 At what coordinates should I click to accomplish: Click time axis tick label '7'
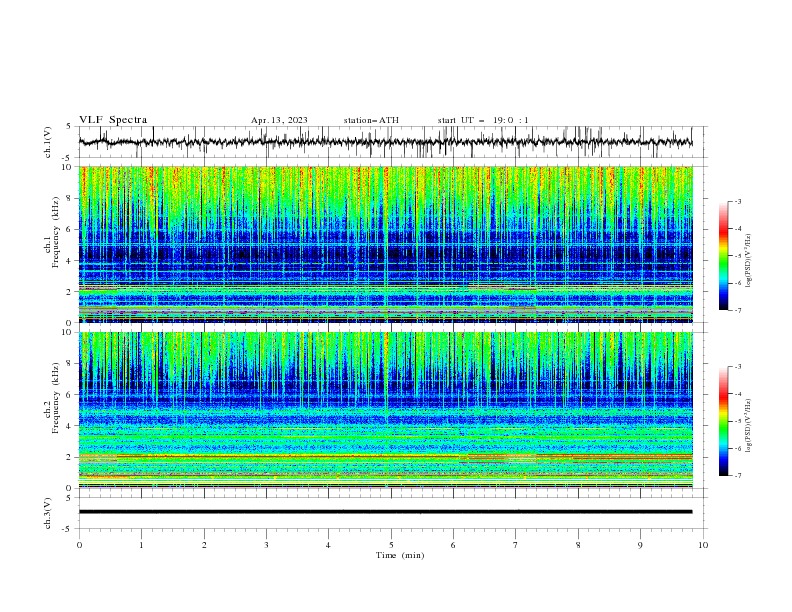(x=516, y=545)
